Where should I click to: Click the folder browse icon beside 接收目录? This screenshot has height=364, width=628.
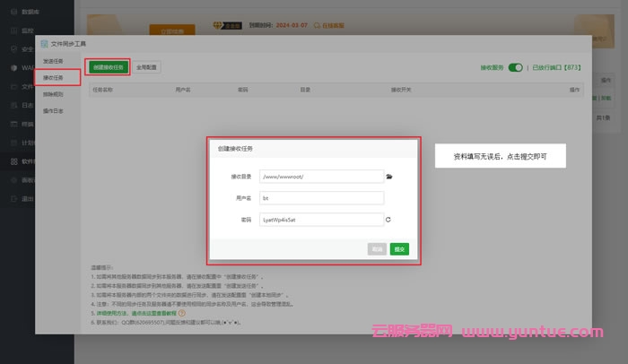[389, 177]
